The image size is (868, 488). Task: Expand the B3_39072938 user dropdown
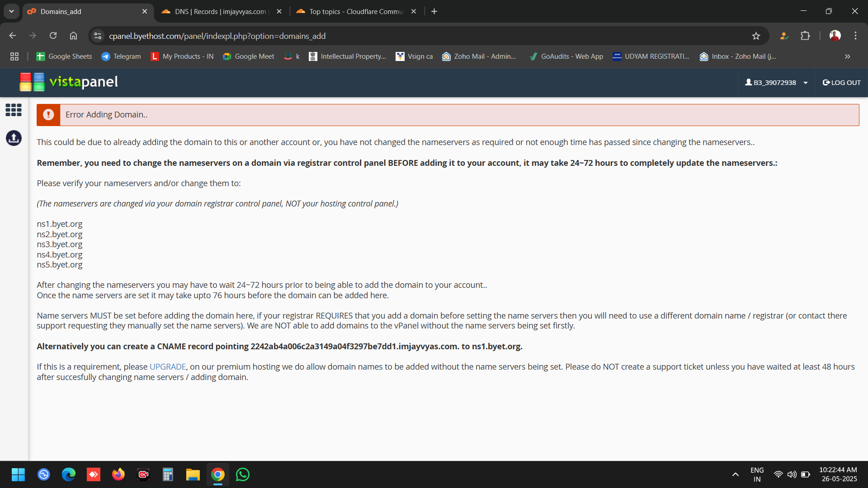pos(776,83)
